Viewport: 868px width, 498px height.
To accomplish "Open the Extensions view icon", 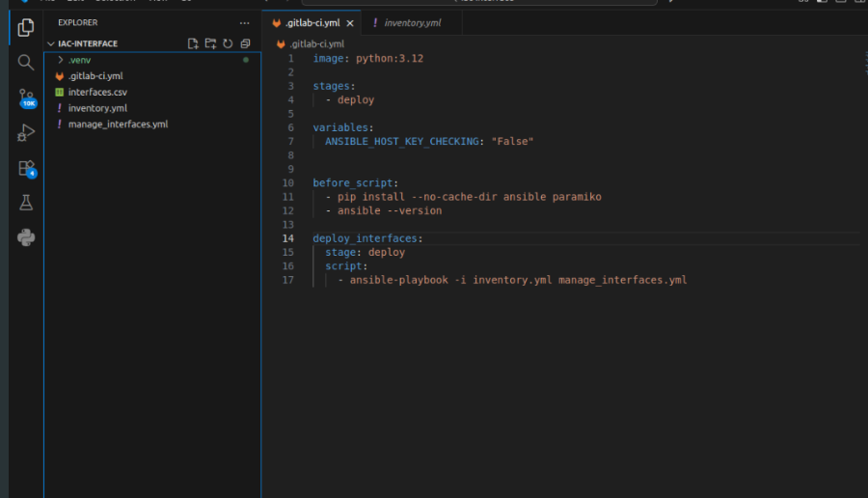I will (27, 168).
